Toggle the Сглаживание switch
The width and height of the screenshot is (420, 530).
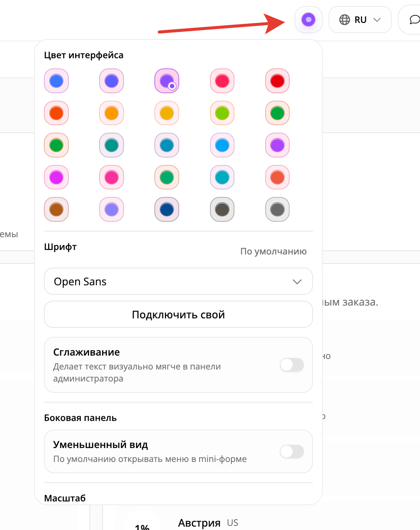point(292,365)
